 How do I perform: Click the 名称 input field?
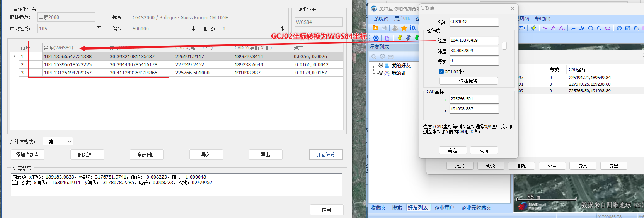click(474, 22)
